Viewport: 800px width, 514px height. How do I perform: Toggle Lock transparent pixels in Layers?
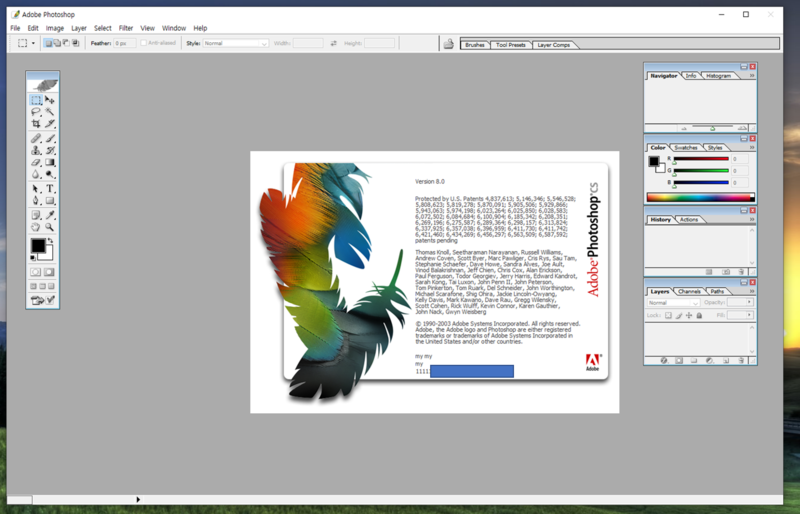[668, 315]
